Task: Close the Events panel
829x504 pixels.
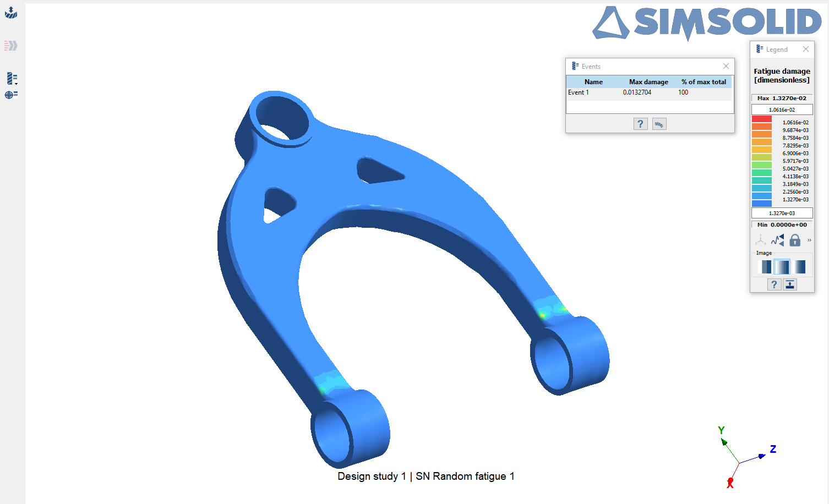Action: coord(726,66)
